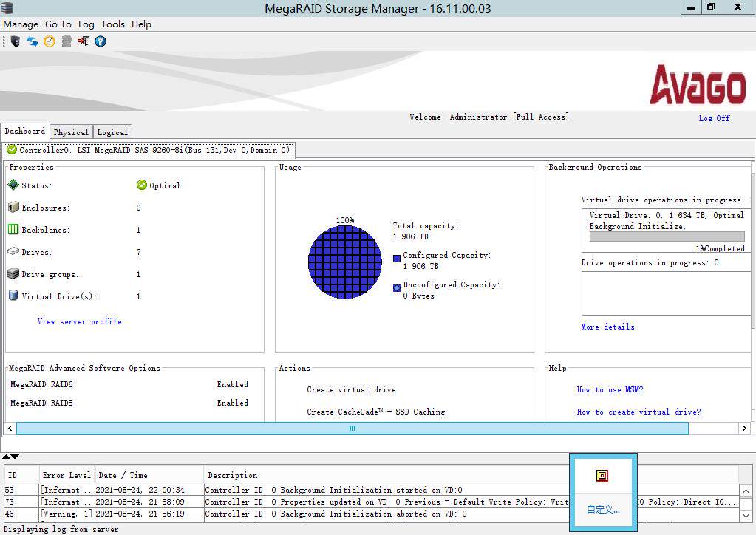Open the blue help question mark icon
This screenshot has width=756, height=535.
click(x=101, y=41)
